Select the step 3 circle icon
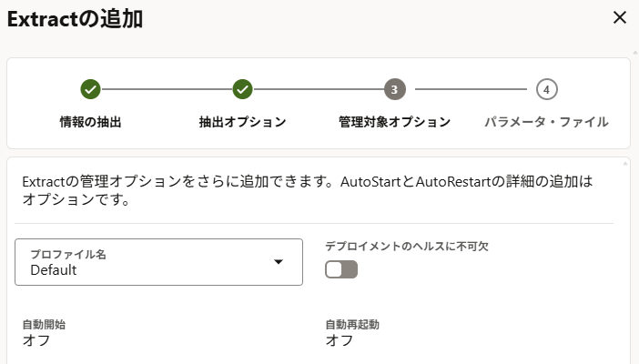 click(x=394, y=89)
